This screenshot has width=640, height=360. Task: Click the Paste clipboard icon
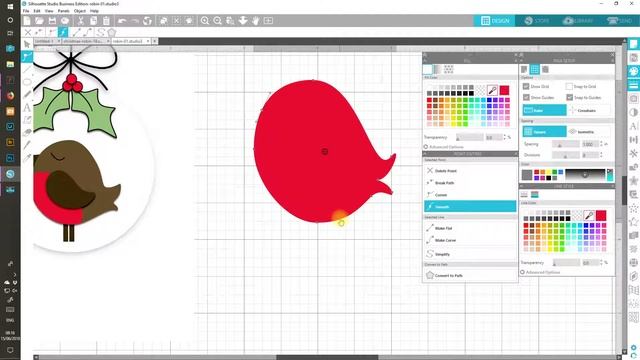106,20
